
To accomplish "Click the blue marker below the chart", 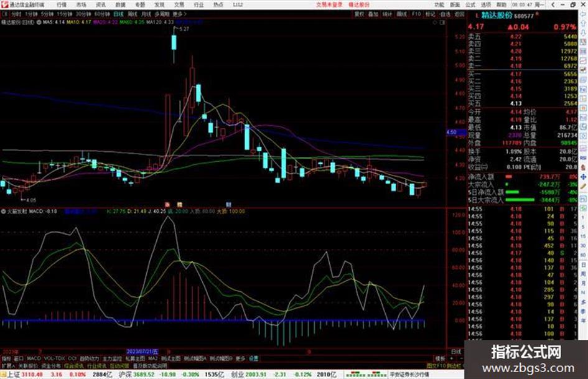I will [x=228, y=205].
